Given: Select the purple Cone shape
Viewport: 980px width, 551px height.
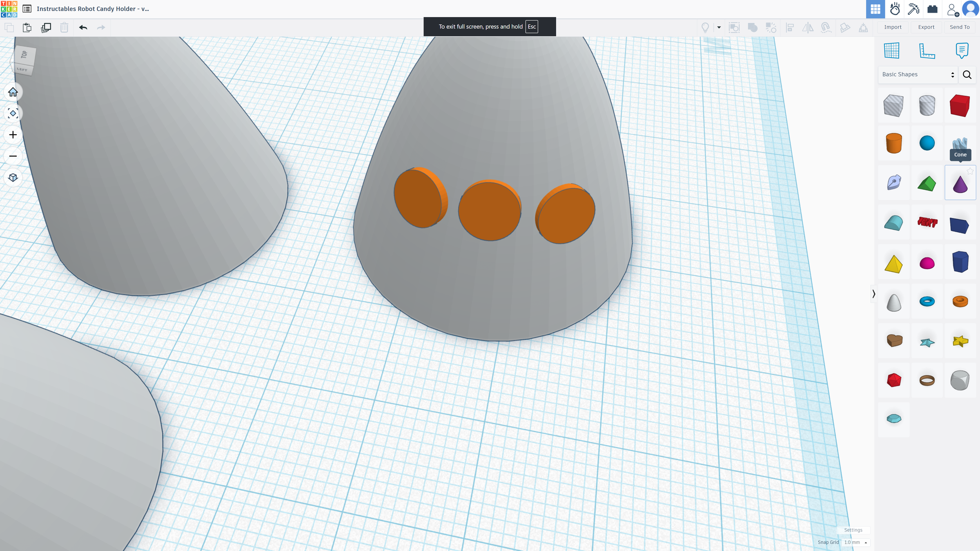Looking at the screenshot, I should (x=960, y=184).
